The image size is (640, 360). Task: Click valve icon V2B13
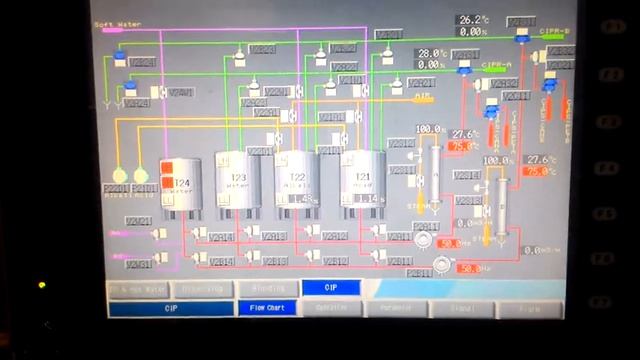click(x=253, y=256)
